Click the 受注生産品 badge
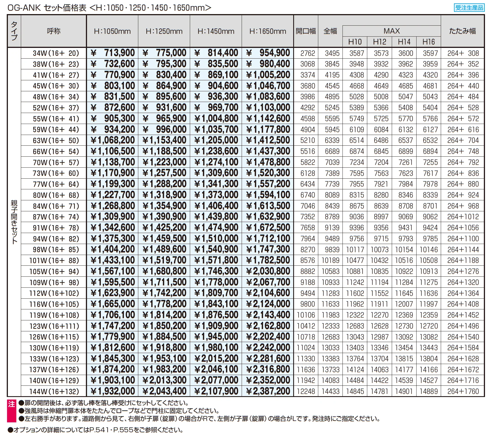This screenshot has height=448, width=494. pos(469,8)
